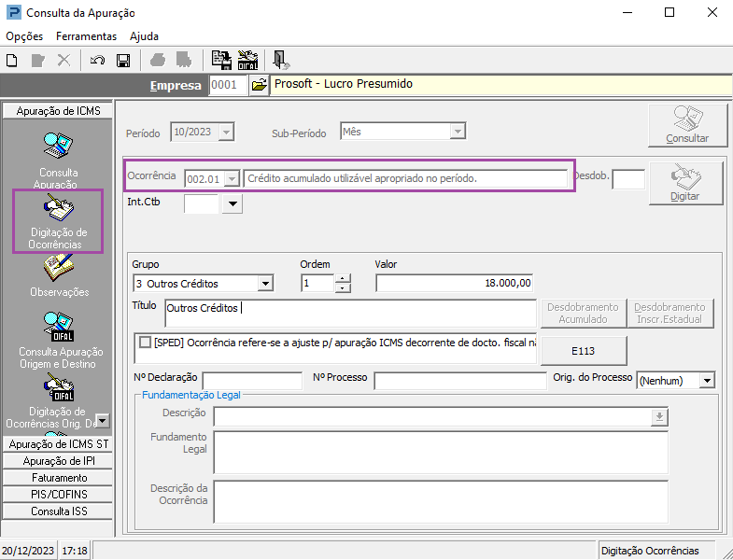Select the Consulta ISS tab

click(x=58, y=511)
